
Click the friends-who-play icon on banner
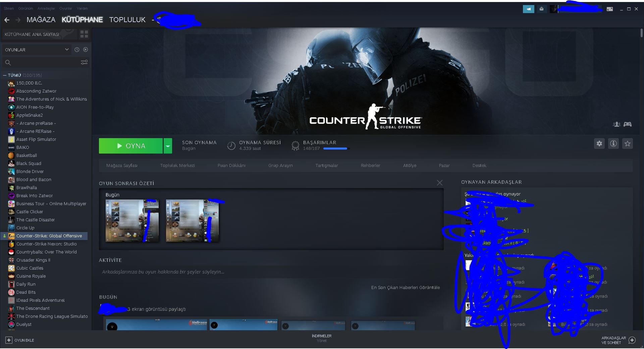pos(616,124)
